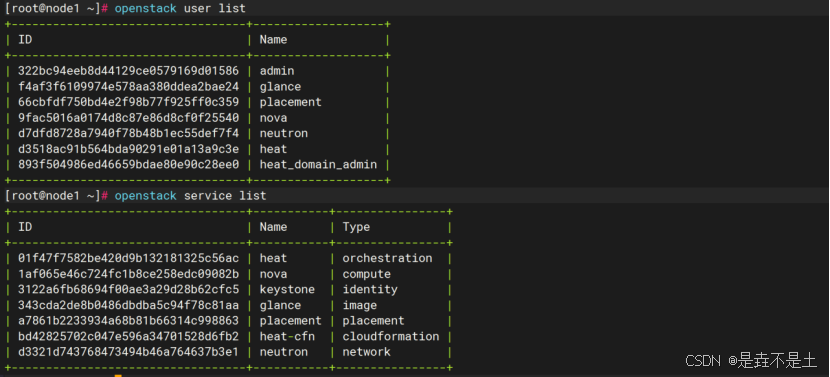
Task: Select user ID 322bc94eeb8d44129ce0579169d01586
Action: 128,71
